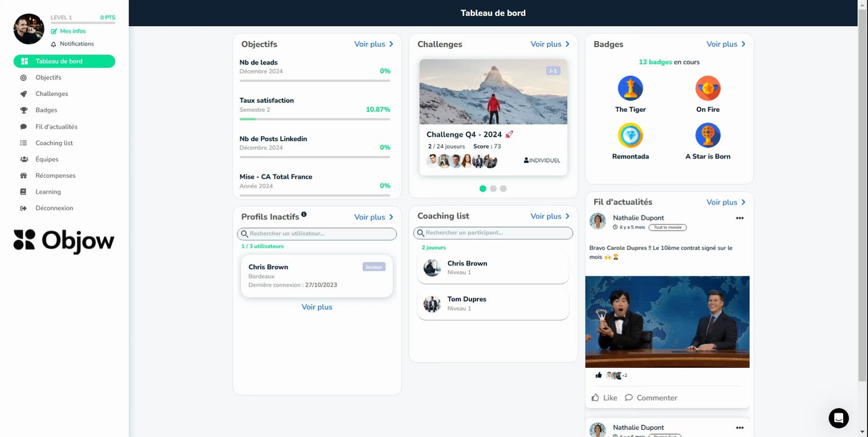
Task: Click the INDIVIDUEL challenge type label
Action: (542, 161)
